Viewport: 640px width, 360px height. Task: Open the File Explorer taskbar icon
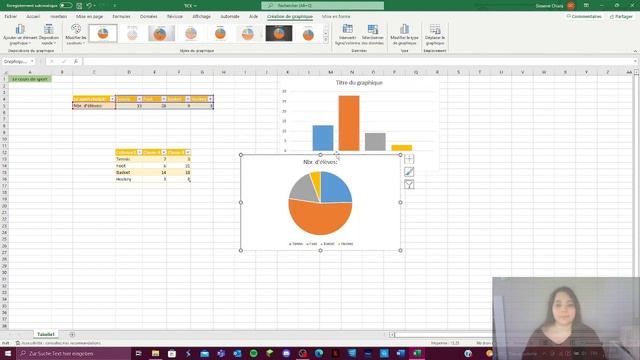click(156, 353)
